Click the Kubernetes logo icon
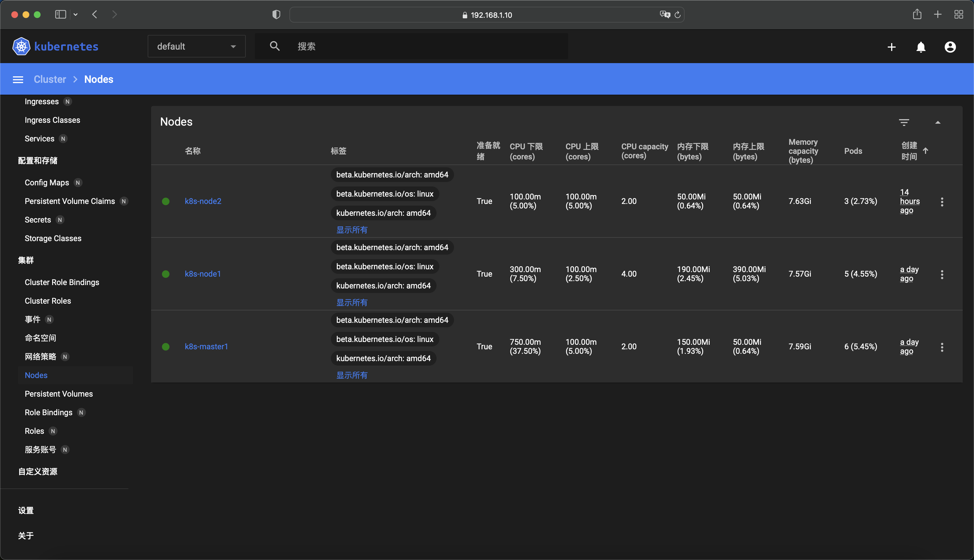Screen dimensions: 974x560 click(x=21, y=46)
